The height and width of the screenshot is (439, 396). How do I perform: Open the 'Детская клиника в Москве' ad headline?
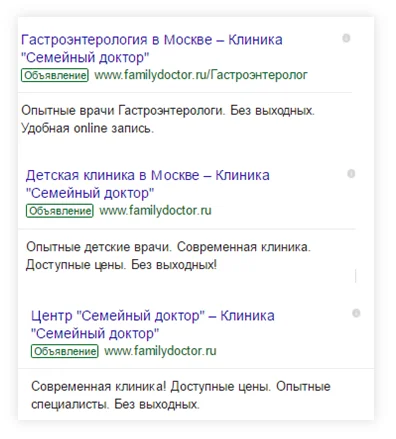[x=148, y=184]
